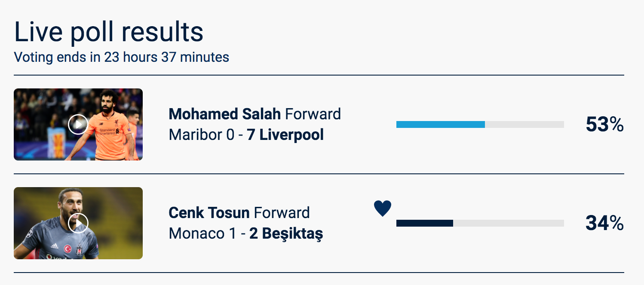The image size is (644, 285).
Task: Click the bold 2 Beşiktaş score text
Action: [x=286, y=234]
